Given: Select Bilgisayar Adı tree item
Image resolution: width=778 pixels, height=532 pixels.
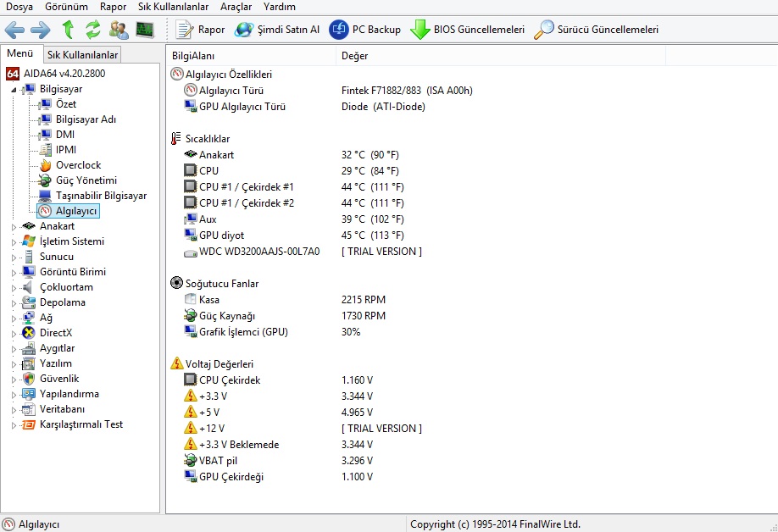Looking at the screenshot, I should point(86,119).
